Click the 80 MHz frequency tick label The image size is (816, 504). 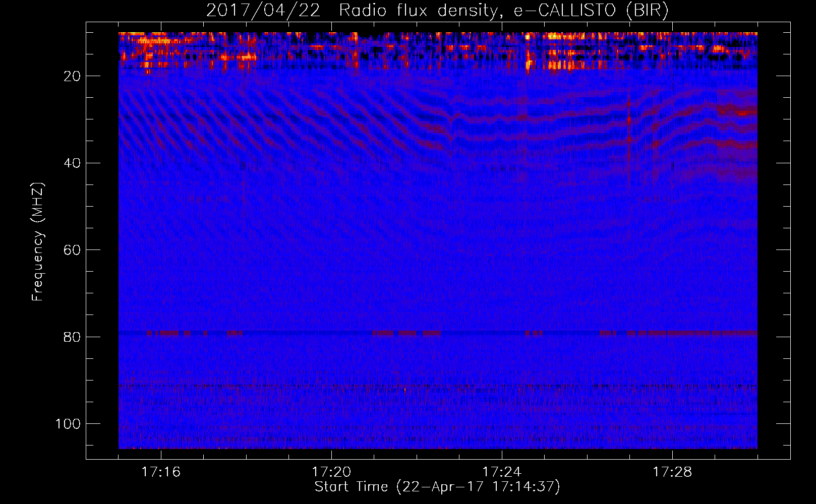(72, 337)
